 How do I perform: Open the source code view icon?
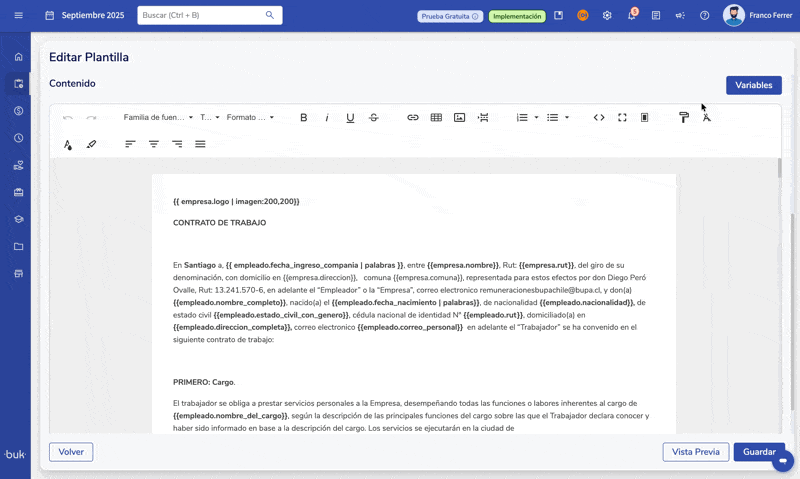[x=599, y=118]
